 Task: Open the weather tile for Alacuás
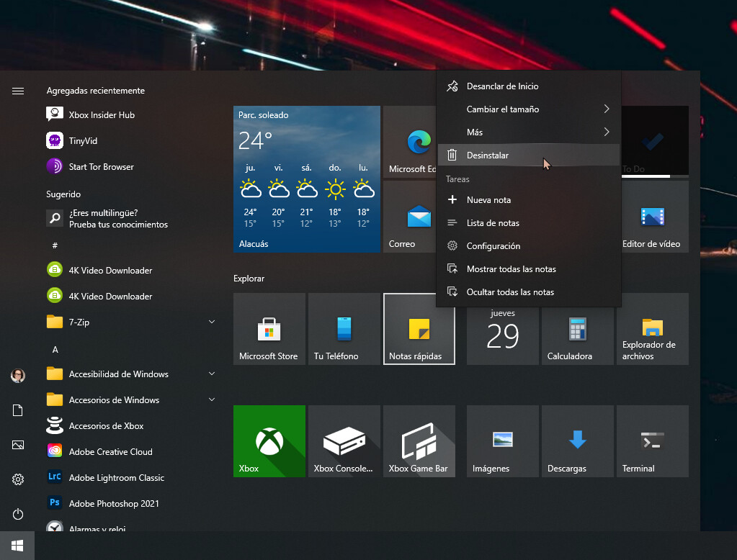[307, 179]
